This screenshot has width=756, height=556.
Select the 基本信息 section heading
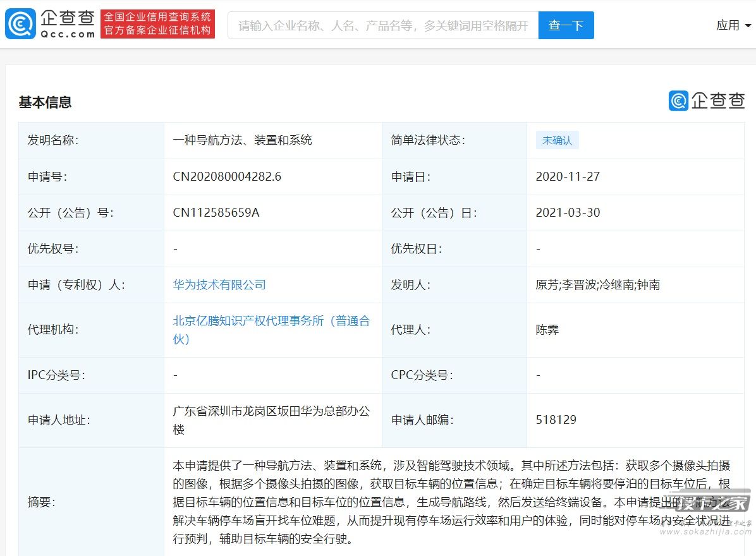(x=45, y=102)
